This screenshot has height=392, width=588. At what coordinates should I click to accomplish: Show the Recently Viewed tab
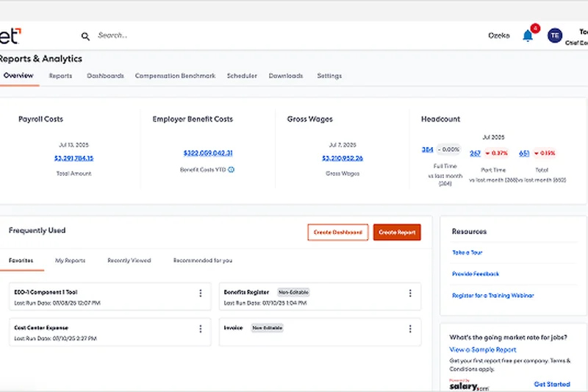(129, 260)
